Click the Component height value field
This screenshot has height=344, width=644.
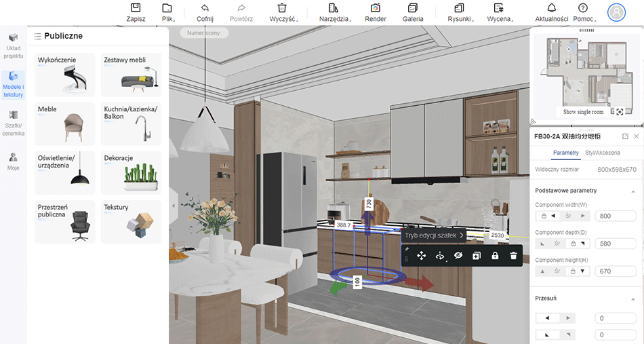click(615, 271)
